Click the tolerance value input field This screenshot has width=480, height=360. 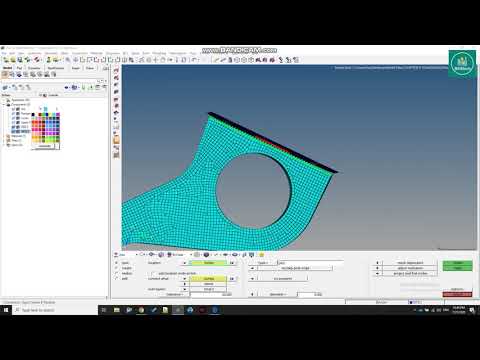tap(211, 294)
